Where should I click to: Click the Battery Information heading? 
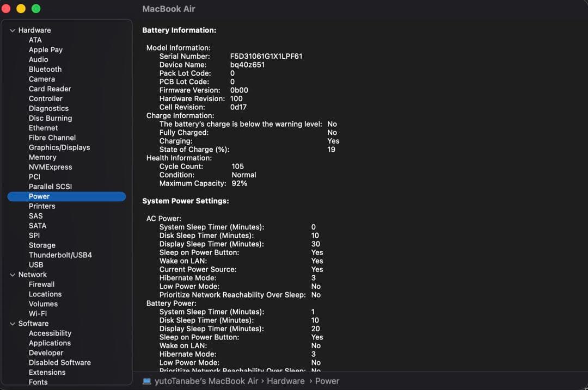pos(179,30)
